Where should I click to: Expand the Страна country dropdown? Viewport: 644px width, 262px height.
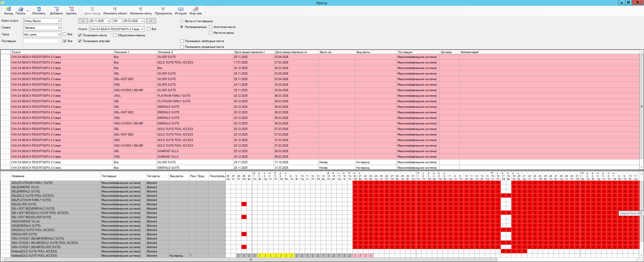tap(59, 28)
